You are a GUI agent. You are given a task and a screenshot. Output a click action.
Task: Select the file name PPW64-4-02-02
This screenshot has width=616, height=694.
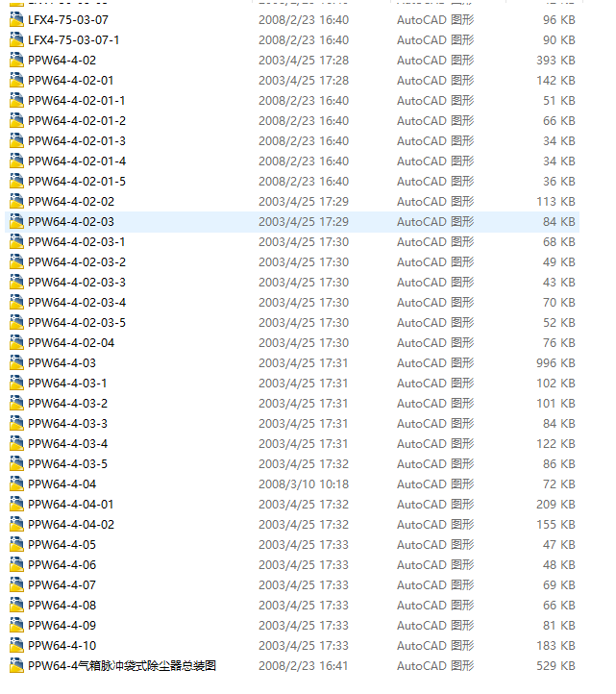pos(71,202)
